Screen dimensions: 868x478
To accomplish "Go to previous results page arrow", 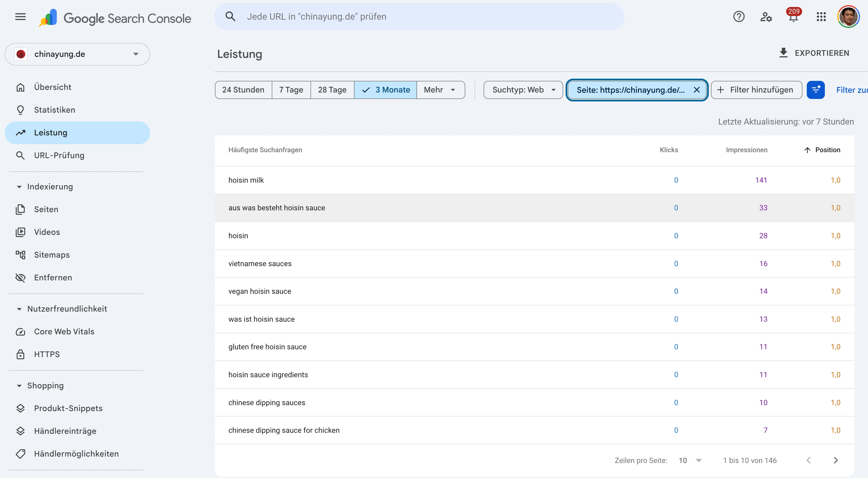I will pyautogui.click(x=808, y=460).
